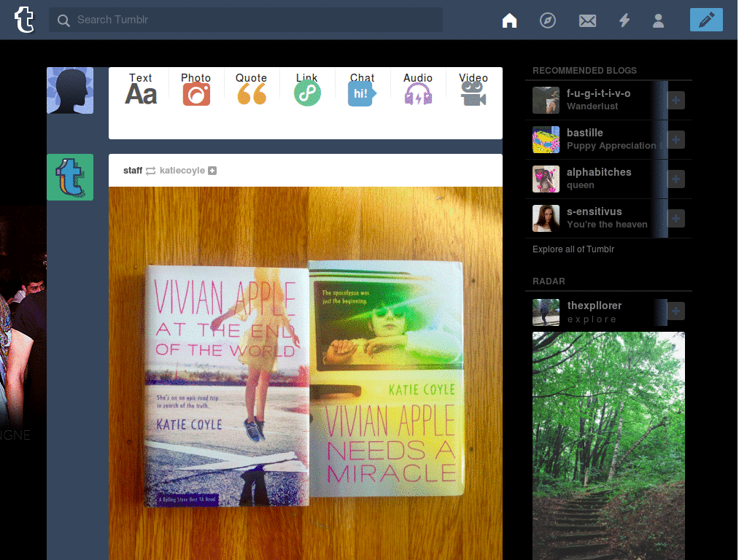Open the alphabitches blog
The height and width of the screenshot is (560, 747).
click(x=599, y=172)
